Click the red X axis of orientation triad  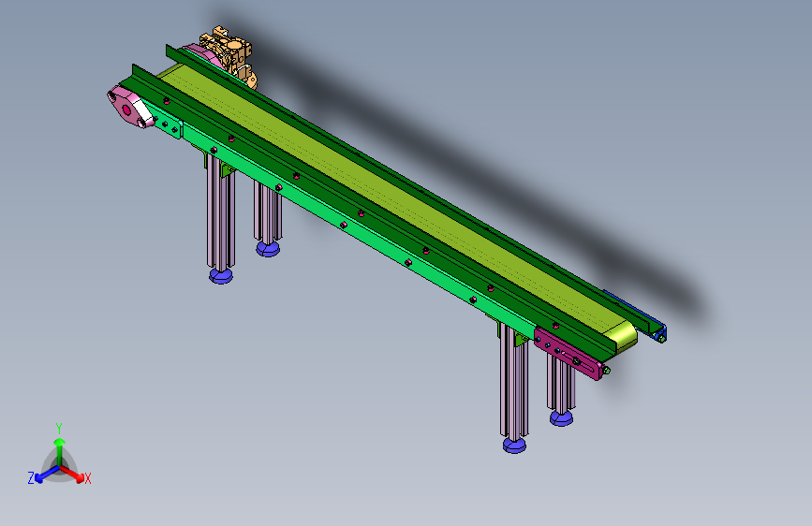[72, 474]
